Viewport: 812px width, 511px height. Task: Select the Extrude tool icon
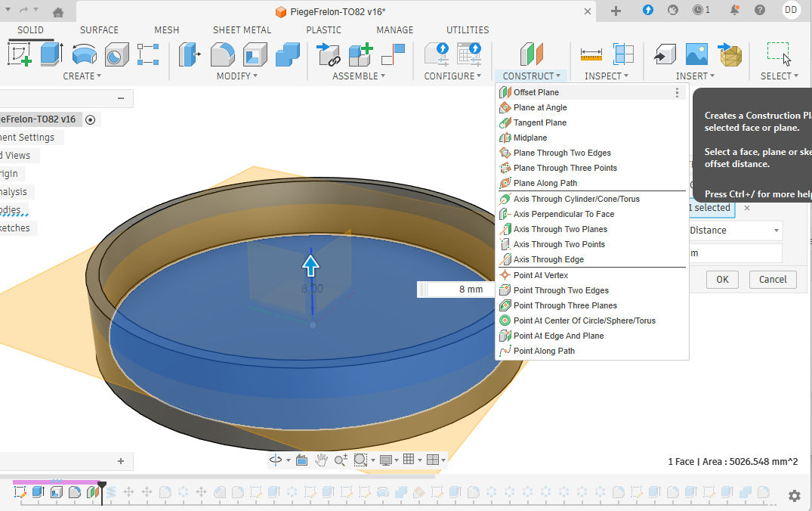(51, 54)
